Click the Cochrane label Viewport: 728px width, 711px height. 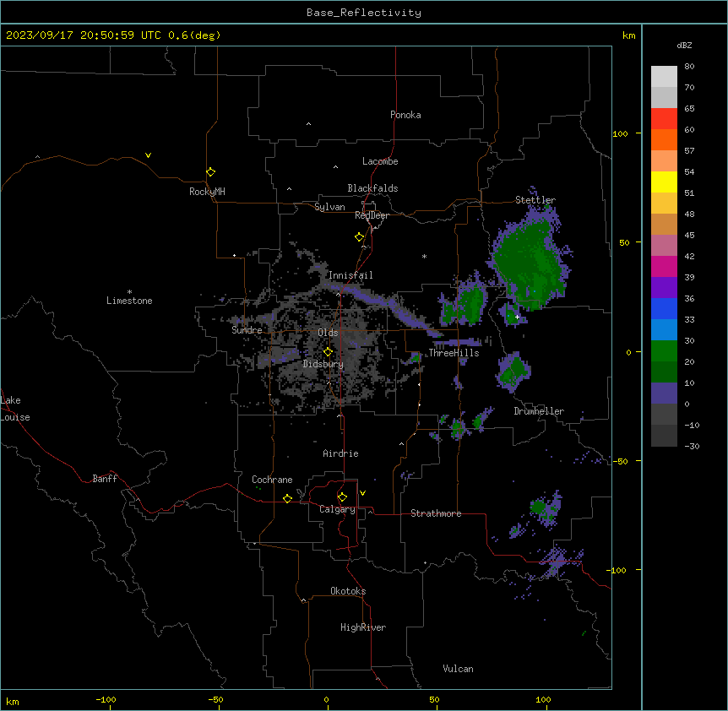pos(272,480)
